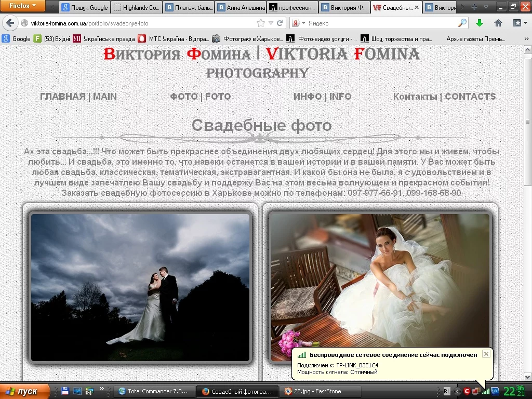
Task: Click the search magnifier icon in Yandex box
Action: (x=462, y=23)
